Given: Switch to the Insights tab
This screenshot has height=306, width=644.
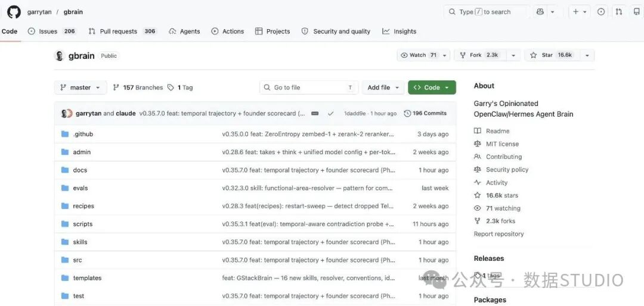Looking at the screenshot, I should [399, 31].
